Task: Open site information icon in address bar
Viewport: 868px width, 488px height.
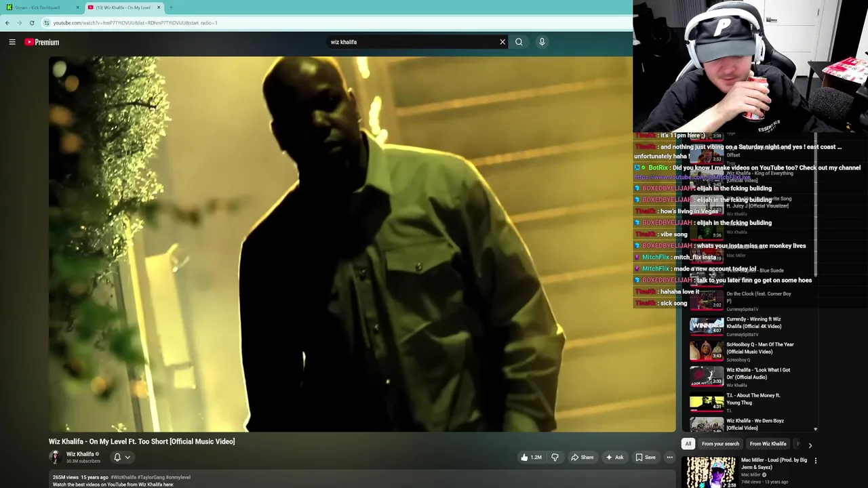Action: point(47,23)
